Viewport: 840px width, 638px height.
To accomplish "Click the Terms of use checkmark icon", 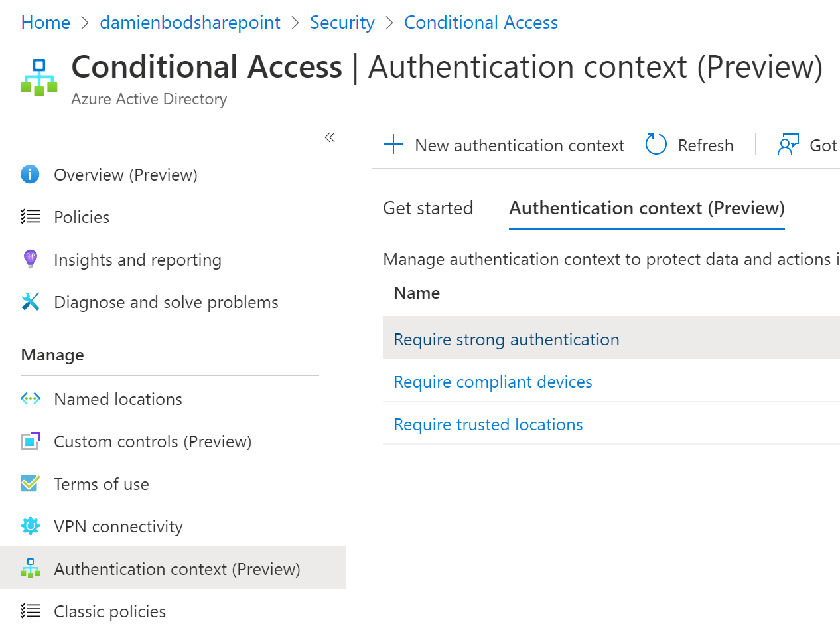I will [x=31, y=483].
